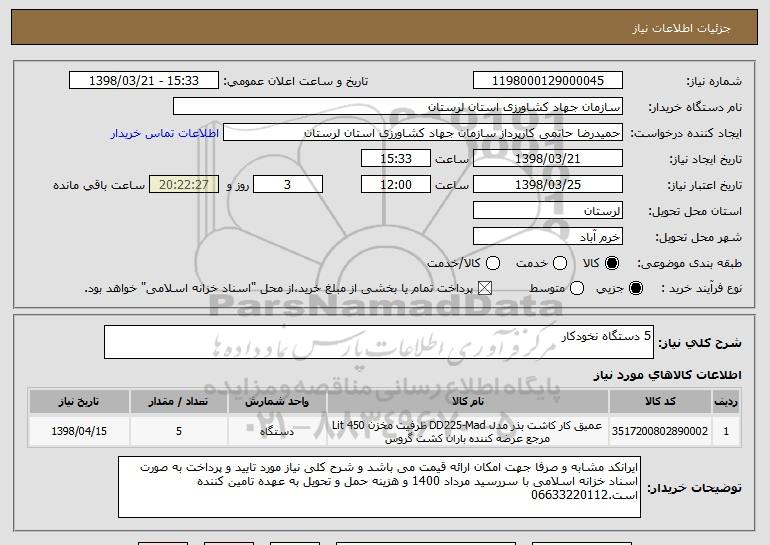The image size is (770, 545).
Task: Click row number cell 1
Action: point(726,431)
